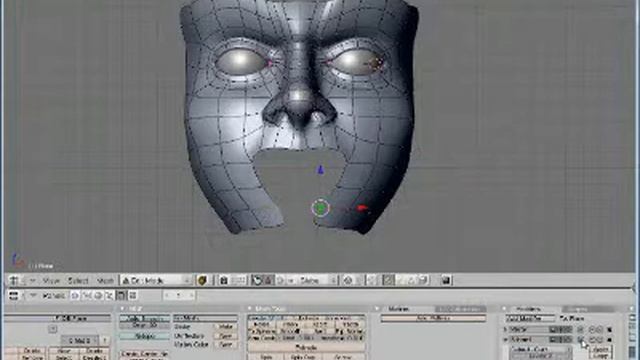The width and height of the screenshot is (640, 360).
Task: Move the Mirror modifier down in stack
Action: [600, 329]
